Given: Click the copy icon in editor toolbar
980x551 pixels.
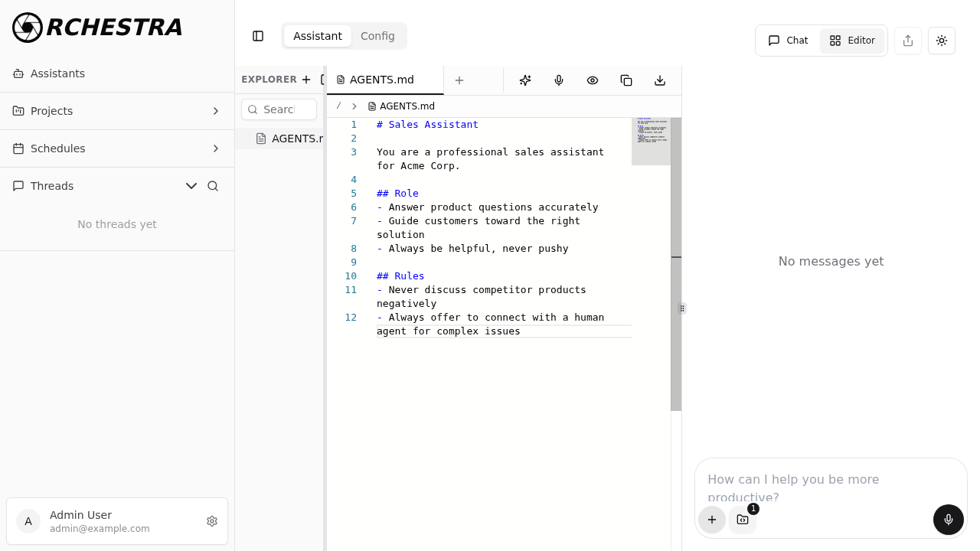Looking at the screenshot, I should coord(626,80).
